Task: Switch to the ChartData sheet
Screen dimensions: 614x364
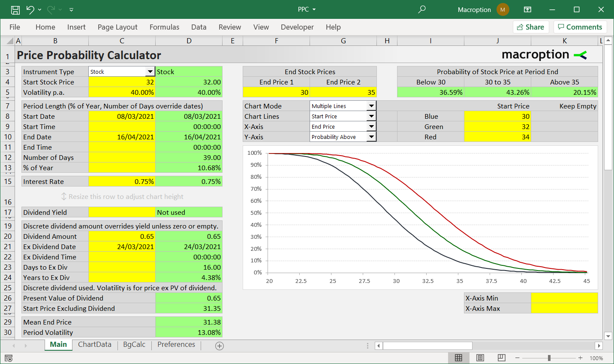Action: (x=95, y=344)
